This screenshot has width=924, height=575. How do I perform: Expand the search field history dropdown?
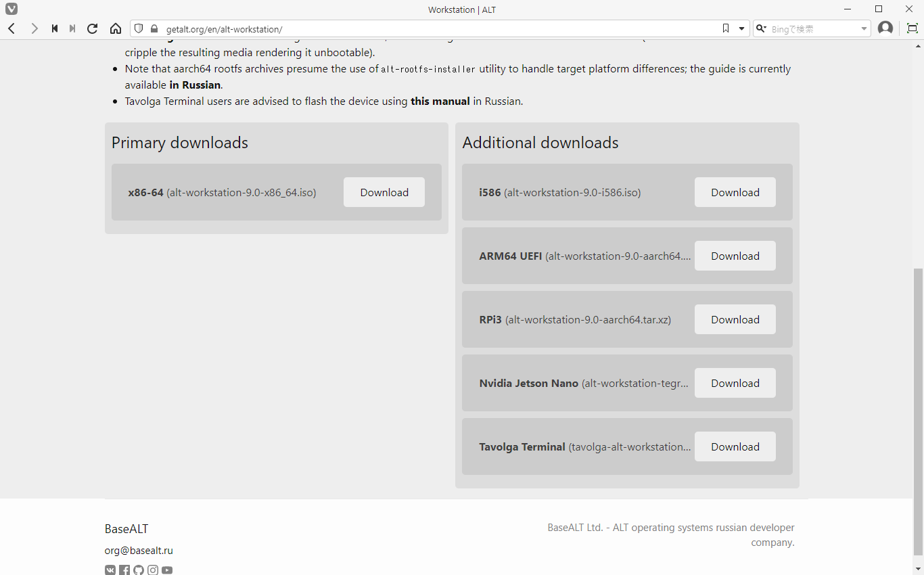click(x=864, y=28)
